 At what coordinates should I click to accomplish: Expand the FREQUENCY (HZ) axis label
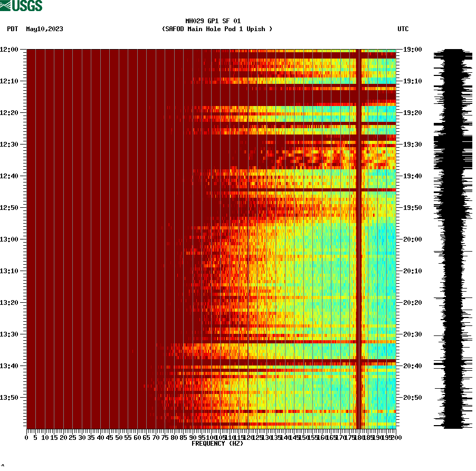[217, 444]
